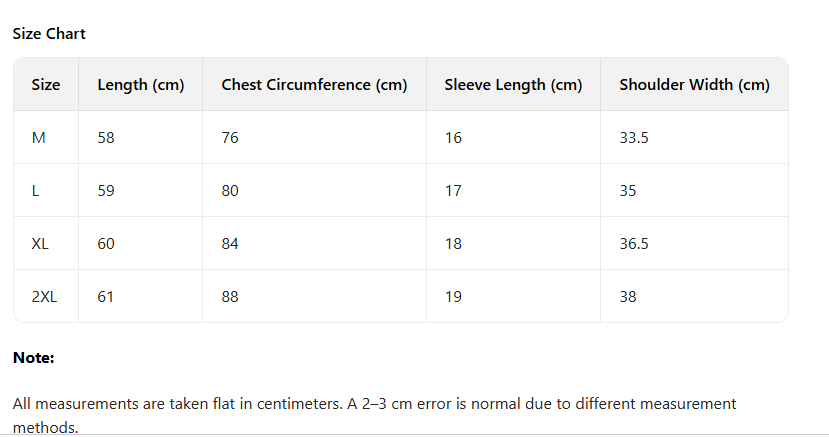Screen dimensions: 829x437
Task: Click the bold Note: label
Action: tap(34, 358)
